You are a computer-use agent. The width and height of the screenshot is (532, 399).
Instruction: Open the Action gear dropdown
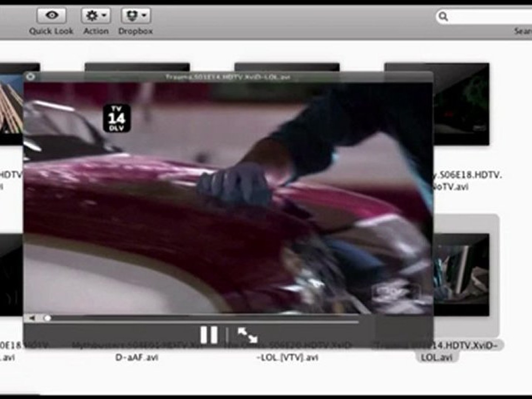[96, 16]
